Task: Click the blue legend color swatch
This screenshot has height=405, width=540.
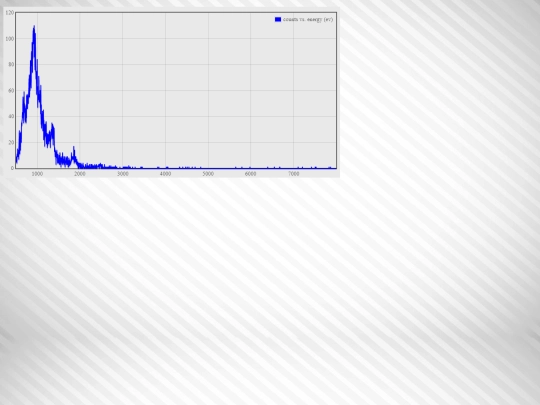Action: pos(278,20)
